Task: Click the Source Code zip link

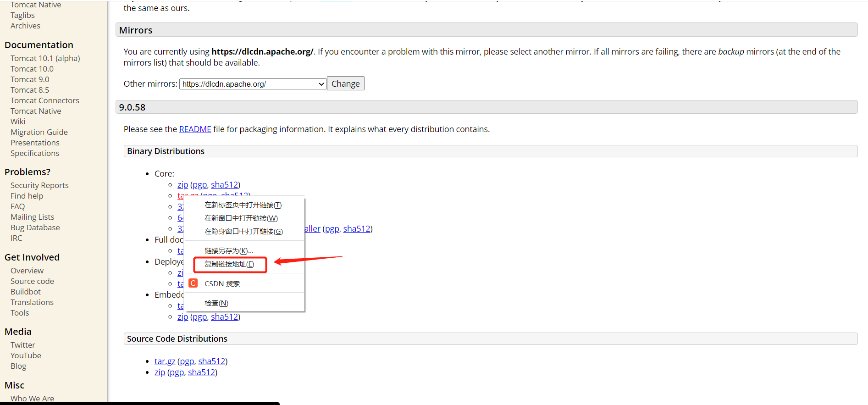Action: [x=160, y=372]
